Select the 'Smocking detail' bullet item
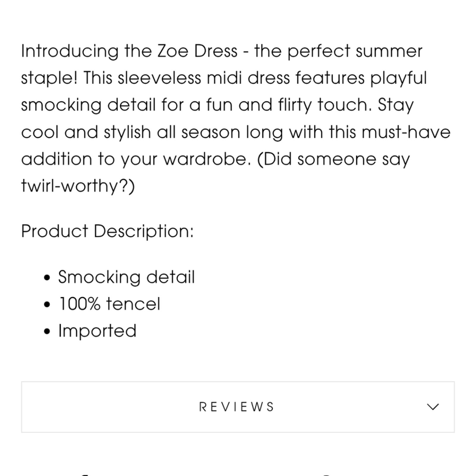The width and height of the screenshot is (476, 476). (126, 277)
